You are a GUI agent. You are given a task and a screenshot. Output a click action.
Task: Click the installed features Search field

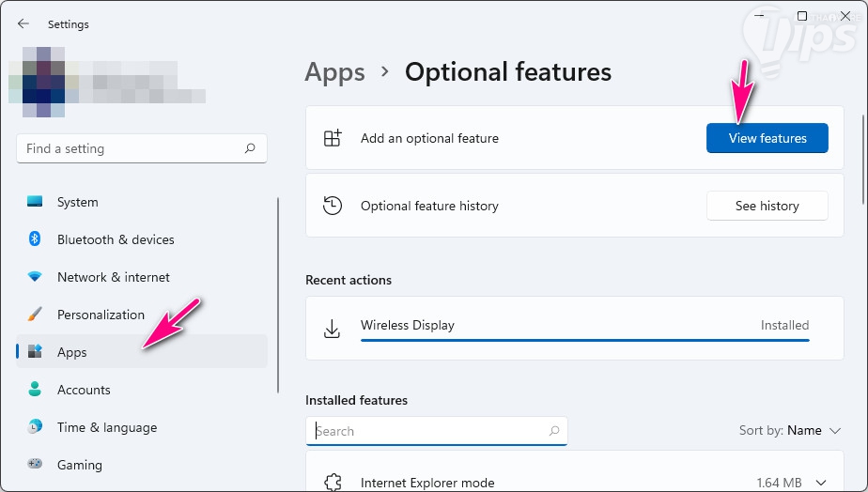click(432, 431)
